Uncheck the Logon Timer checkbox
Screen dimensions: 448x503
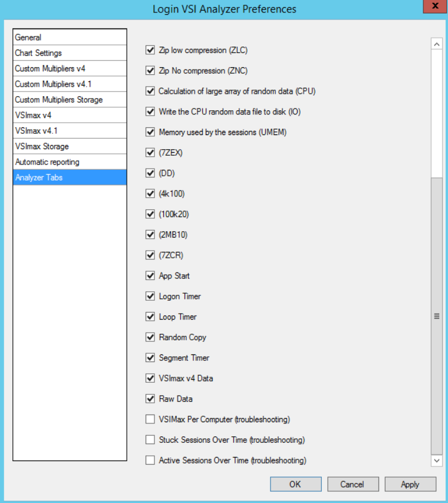pos(150,296)
